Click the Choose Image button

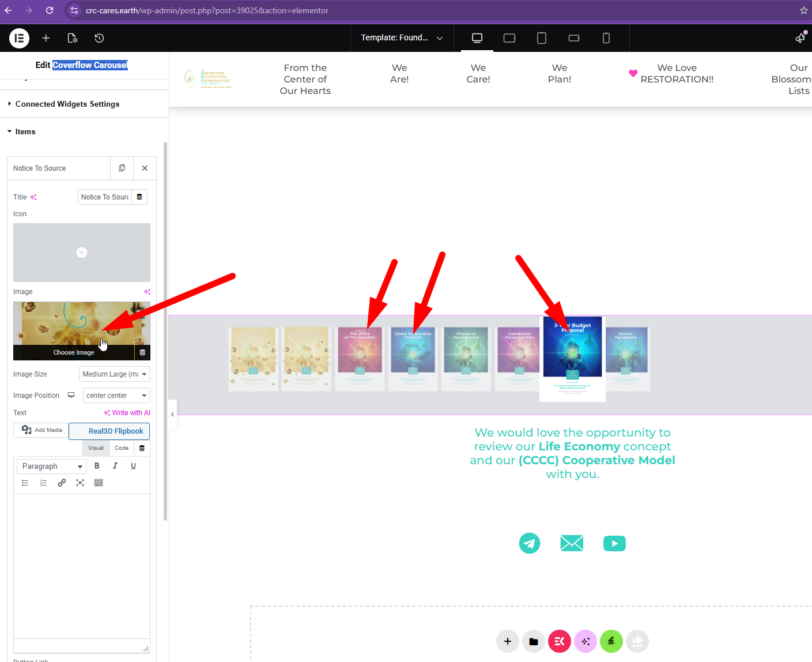pos(74,352)
